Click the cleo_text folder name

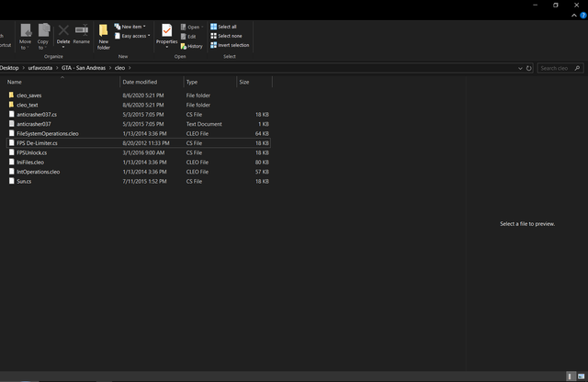(28, 105)
